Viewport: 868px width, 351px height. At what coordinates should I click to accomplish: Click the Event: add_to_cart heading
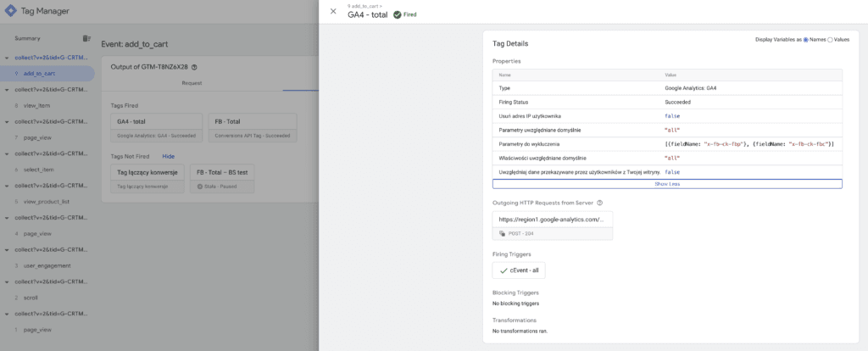[135, 44]
